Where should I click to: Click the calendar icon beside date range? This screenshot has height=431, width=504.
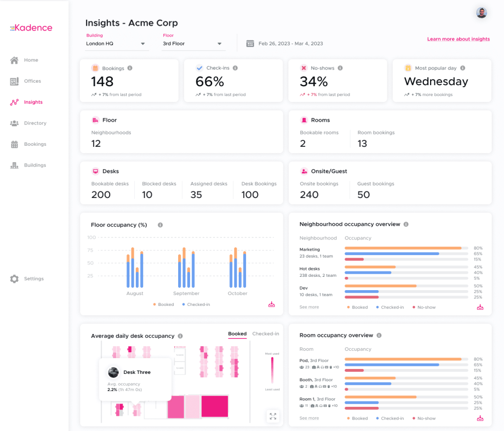(250, 43)
